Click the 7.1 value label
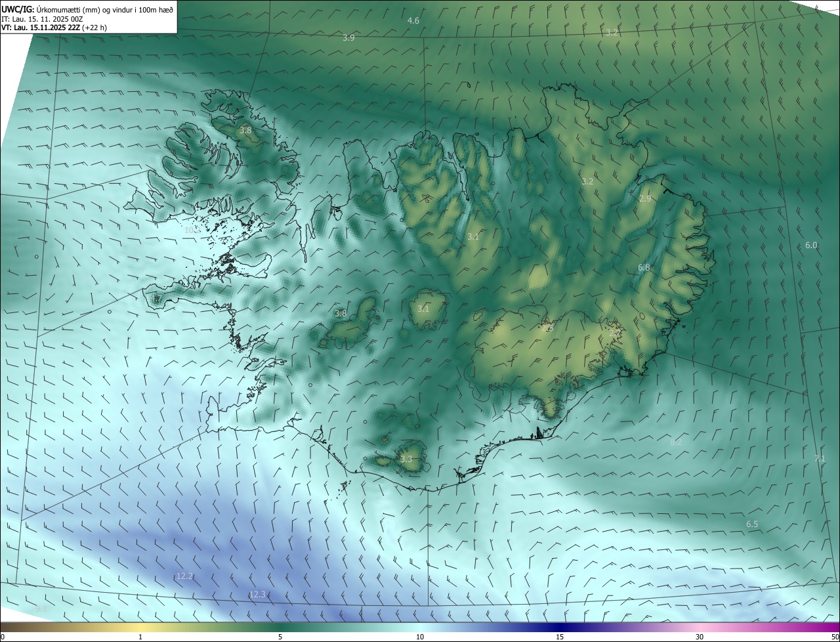This screenshot has width=840, height=642. pyautogui.click(x=820, y=458)
